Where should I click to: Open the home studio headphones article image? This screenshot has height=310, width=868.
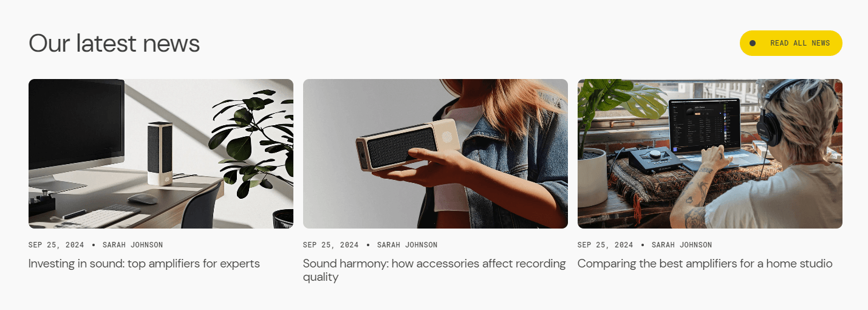coord(710,154)
